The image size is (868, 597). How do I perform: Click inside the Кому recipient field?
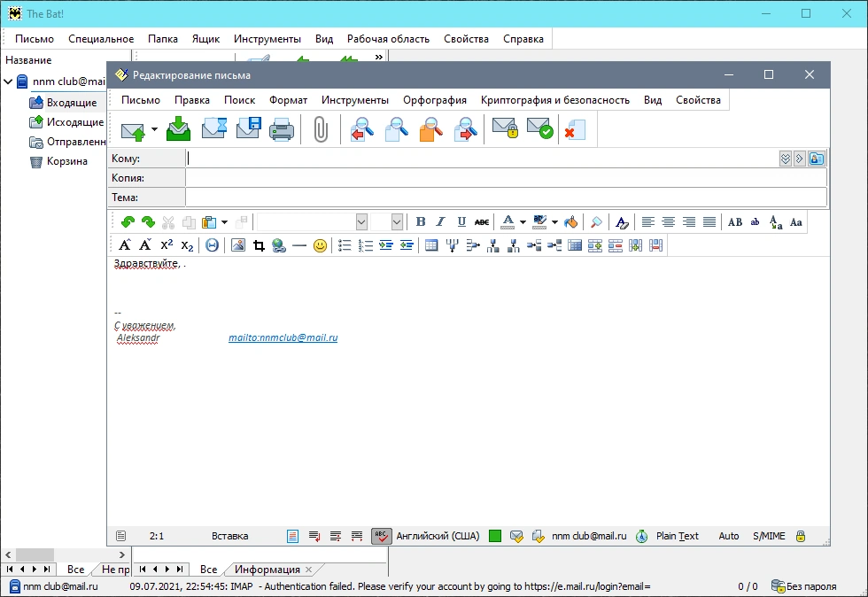[x=482, y=159]
